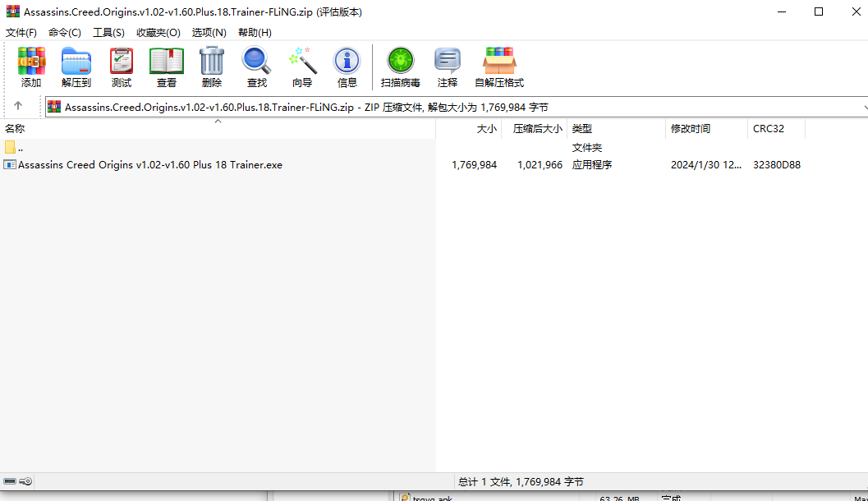Select the parent folder '..' icon
This screenshot has width=868, height=501.
(10, 147)
